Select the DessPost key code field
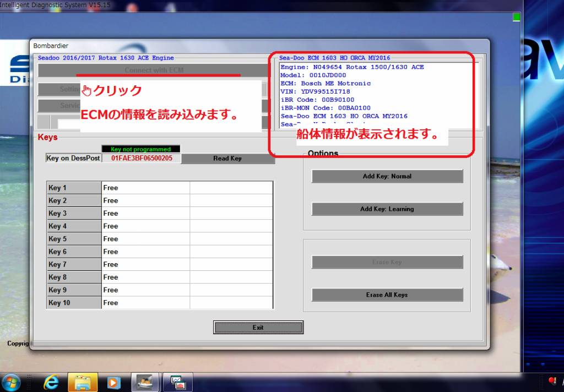 [x=142, y=158]
